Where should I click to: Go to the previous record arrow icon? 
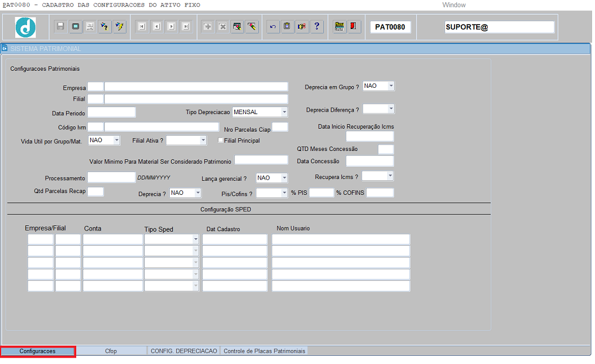tap(157, 26)
